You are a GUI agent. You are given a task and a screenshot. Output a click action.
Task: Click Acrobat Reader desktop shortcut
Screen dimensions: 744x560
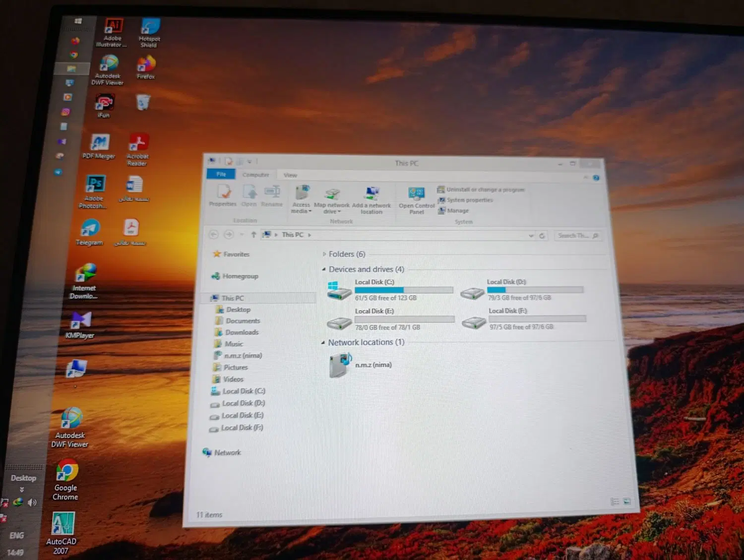[137, 150]
